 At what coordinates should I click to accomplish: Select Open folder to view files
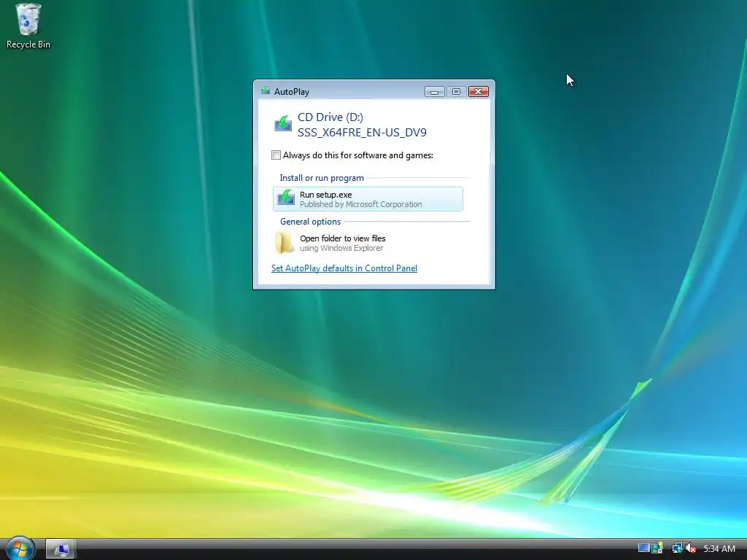point(368,243)
